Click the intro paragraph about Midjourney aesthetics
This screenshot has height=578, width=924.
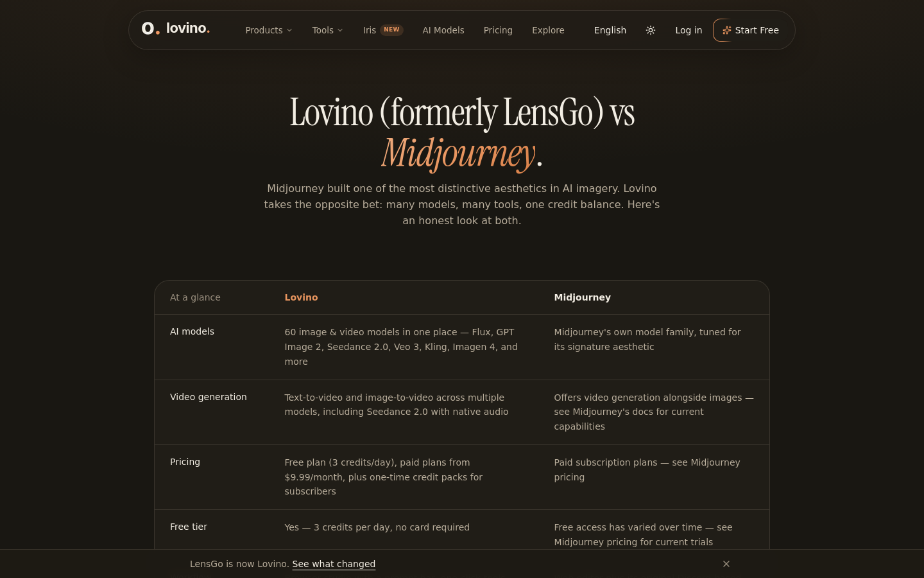(462, 204)
